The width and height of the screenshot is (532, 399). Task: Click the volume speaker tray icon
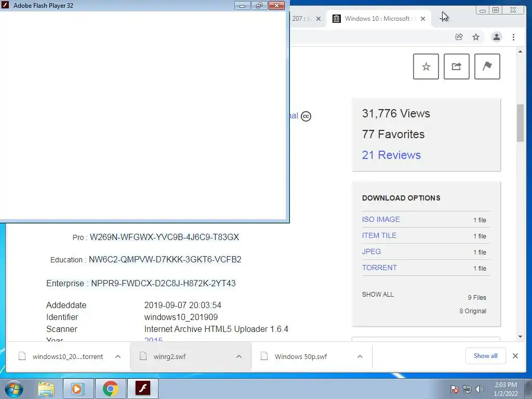point(480,389)
